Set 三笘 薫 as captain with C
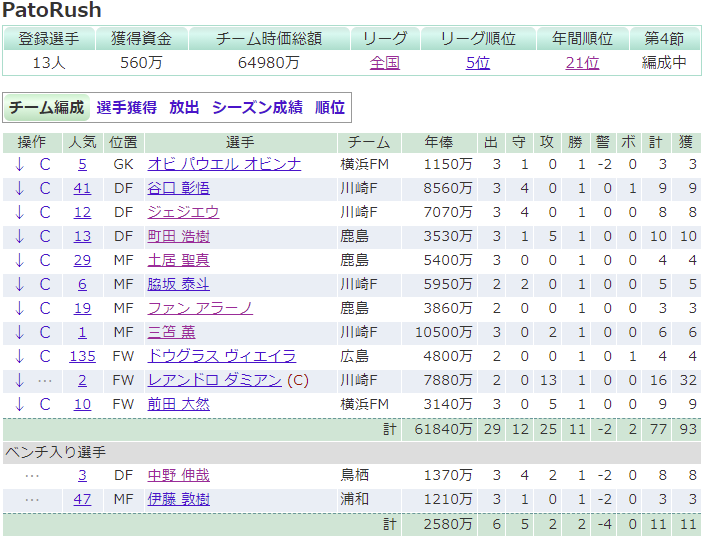This screenshot has width=704, height=539. pyautogui.click(x=45, y=332)
